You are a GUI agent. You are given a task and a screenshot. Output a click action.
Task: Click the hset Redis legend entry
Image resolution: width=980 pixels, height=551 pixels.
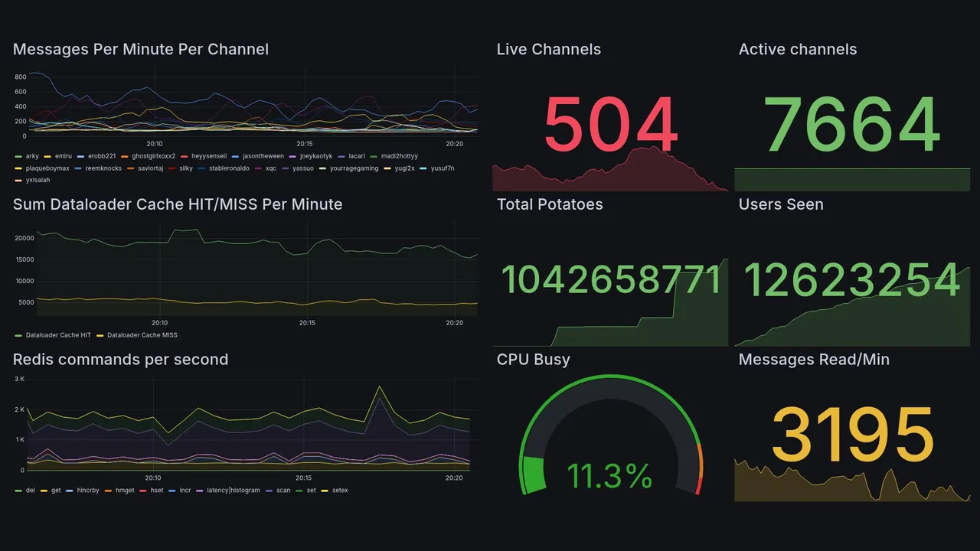pos(152,491)
